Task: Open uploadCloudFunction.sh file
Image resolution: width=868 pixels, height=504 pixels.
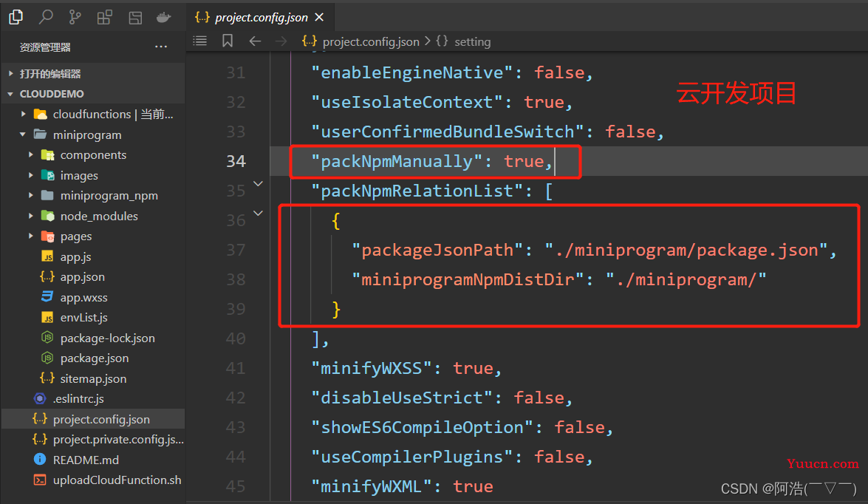Action: pos(117,480)
